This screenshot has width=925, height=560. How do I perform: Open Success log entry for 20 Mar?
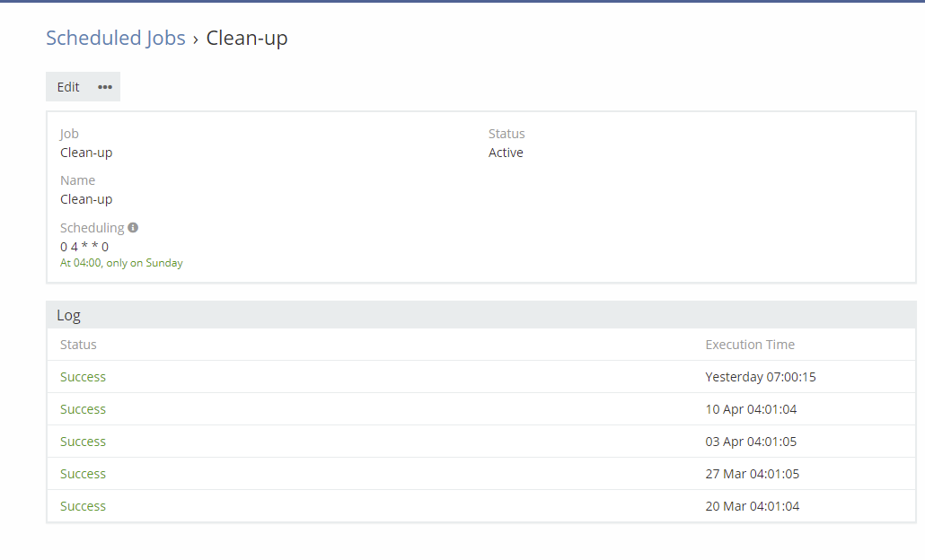(x=83, y=506)
